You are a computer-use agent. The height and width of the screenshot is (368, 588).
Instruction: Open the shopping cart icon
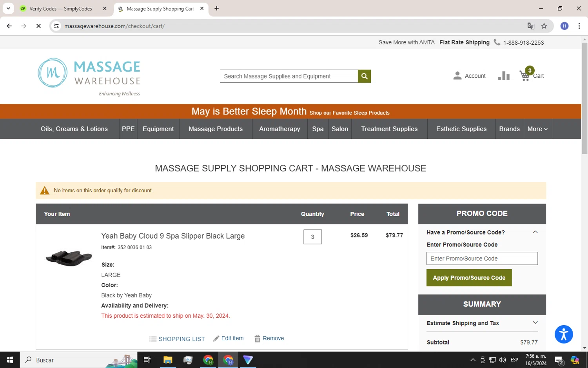[524, 75]
